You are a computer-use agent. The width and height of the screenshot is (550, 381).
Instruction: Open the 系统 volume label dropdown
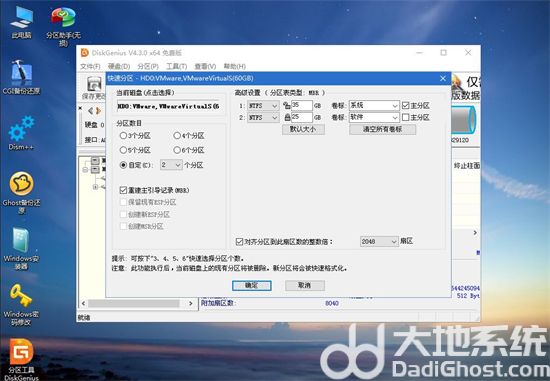[374, 105]
